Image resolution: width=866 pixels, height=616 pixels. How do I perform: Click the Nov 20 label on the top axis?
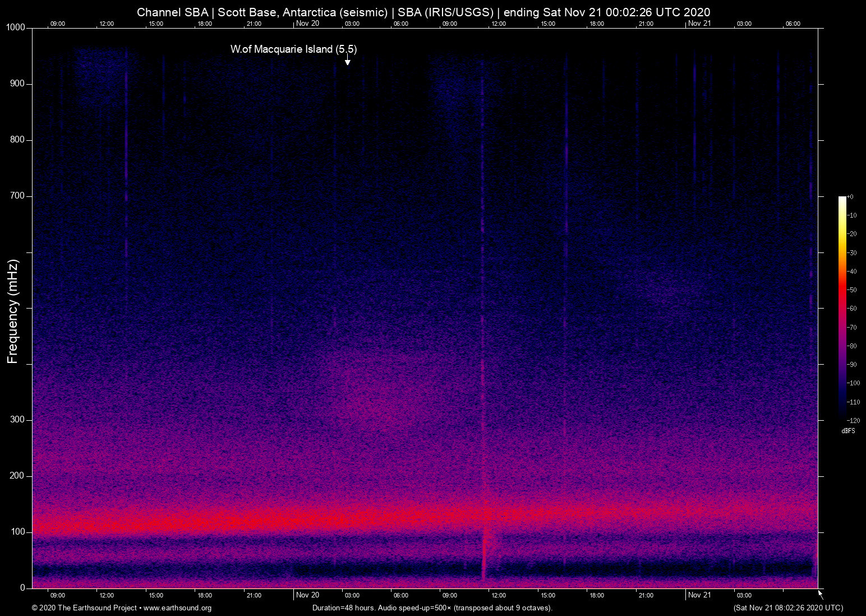307,24
